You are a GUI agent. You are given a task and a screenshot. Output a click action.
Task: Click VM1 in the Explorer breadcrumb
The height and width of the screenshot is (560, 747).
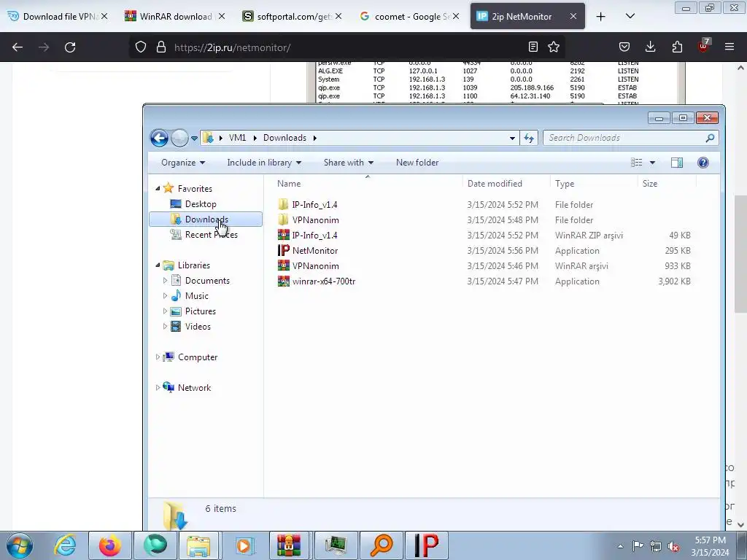(x=237, y=138)
